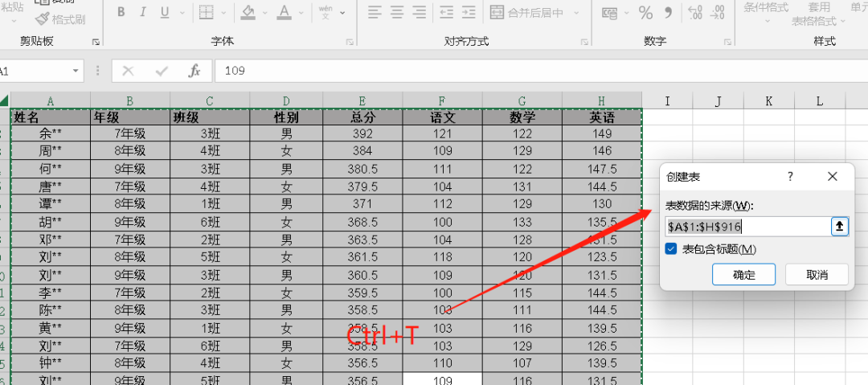Toggle Underline formatting

pos(165,12)
